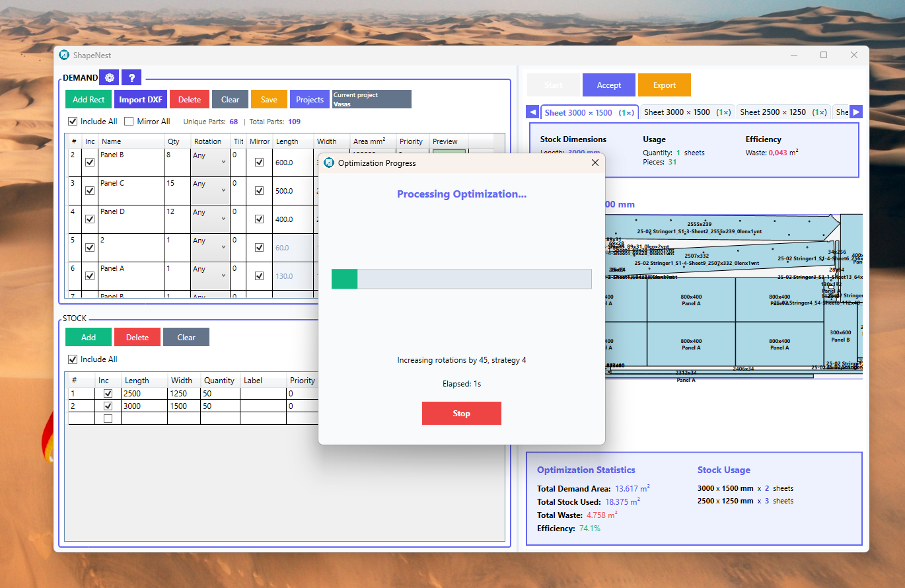Click the Label field for the 2500 stock row
This screenshot has height=588, width=905.
pos(264,393)
